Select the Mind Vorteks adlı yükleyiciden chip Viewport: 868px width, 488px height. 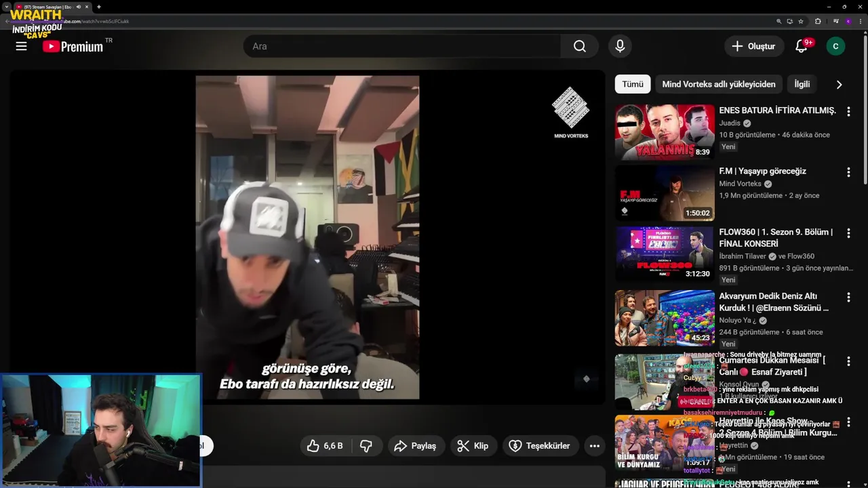click(719, 84)
